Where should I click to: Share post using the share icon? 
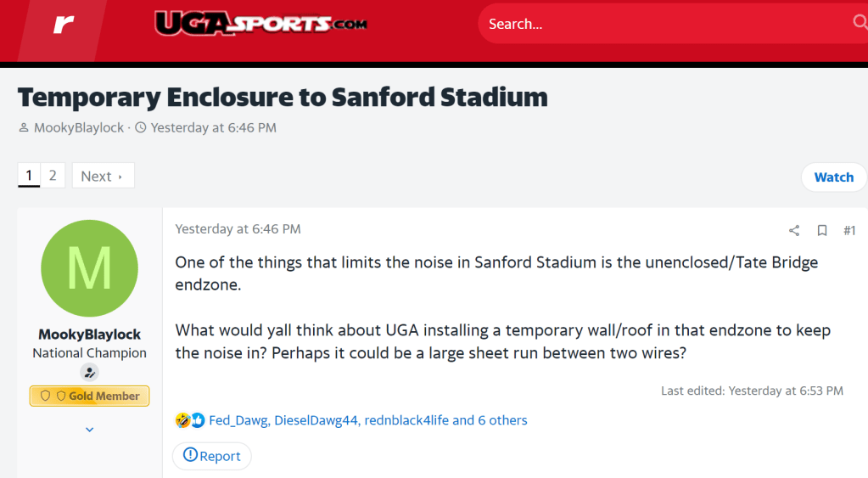(794, 230)
